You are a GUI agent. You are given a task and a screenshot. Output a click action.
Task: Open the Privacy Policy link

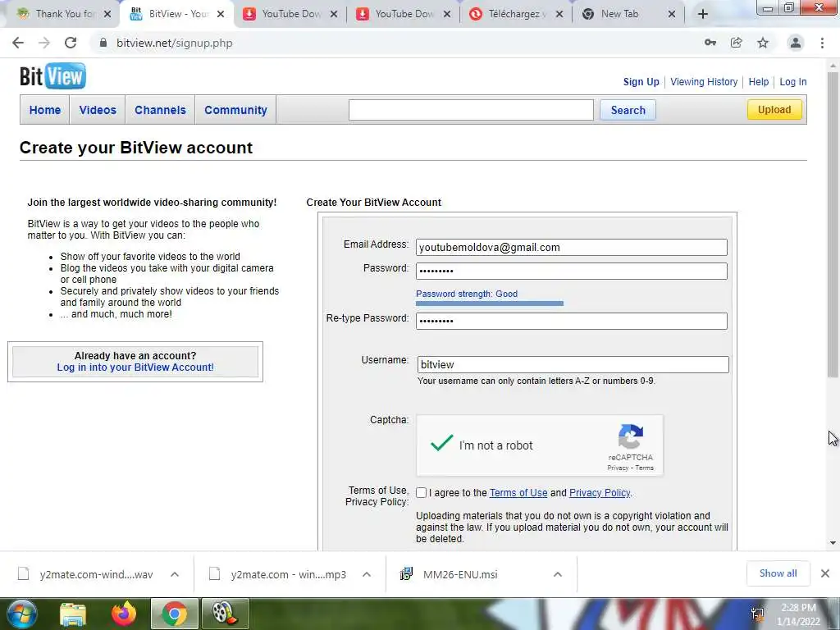(x=600, y=493)
